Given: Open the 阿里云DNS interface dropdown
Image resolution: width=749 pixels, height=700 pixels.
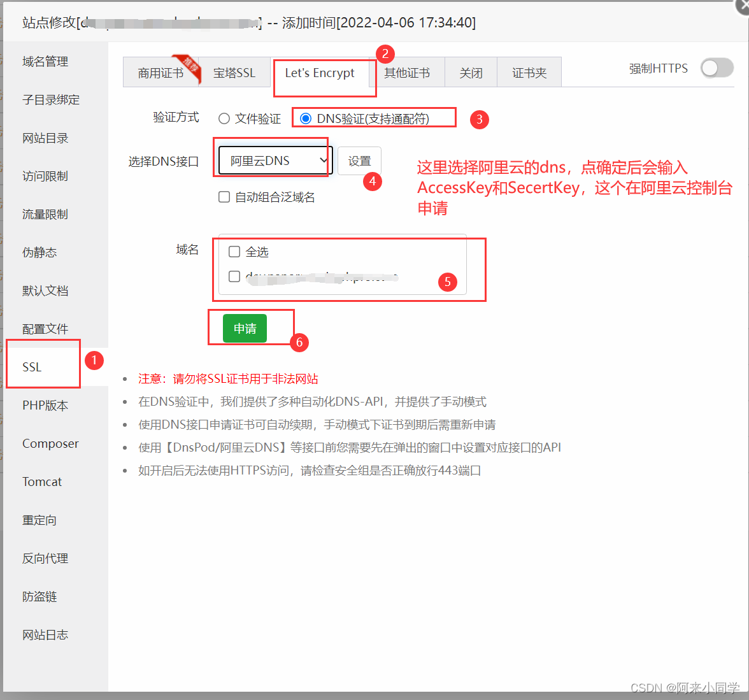Looking at the screenshot, I should (x=275, y=161).
